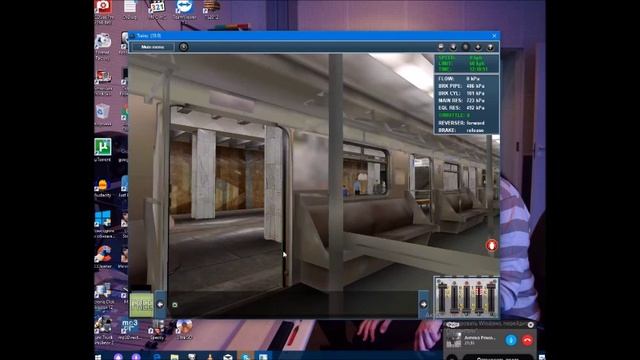Click the left arrow on the bottom bar

[x=160, y=304]
